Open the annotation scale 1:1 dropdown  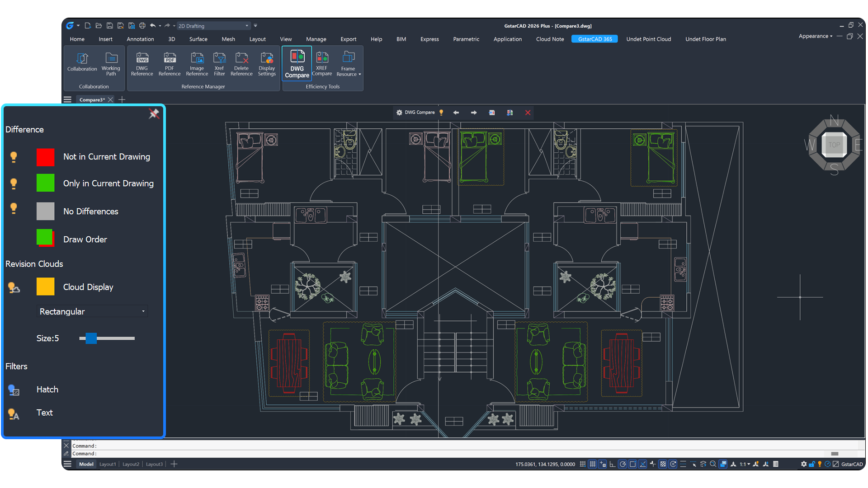tap(745, 464)
